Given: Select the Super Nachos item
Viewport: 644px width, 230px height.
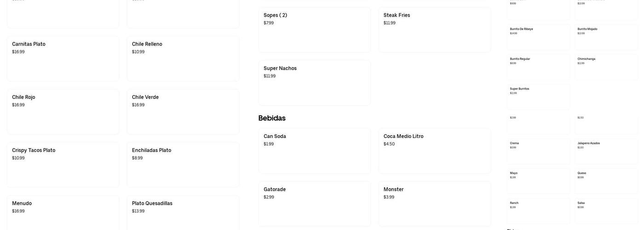Looking at the screenshot, I should [315, 83].
